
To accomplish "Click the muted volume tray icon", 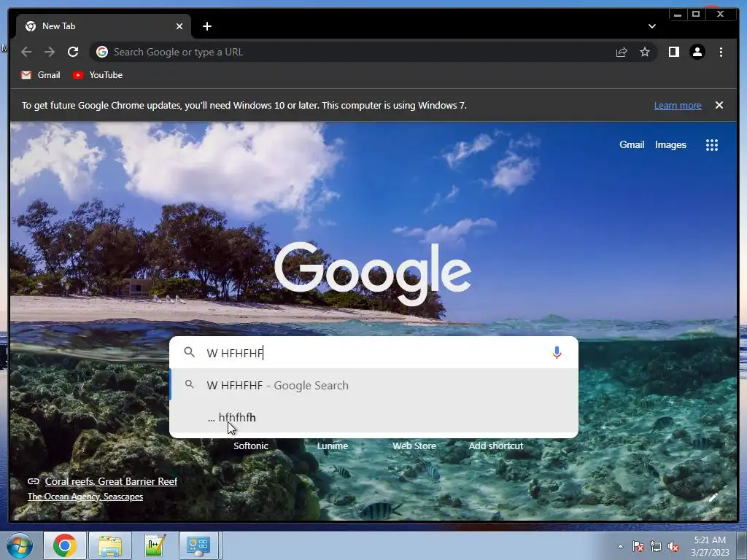I will (673, 546).
